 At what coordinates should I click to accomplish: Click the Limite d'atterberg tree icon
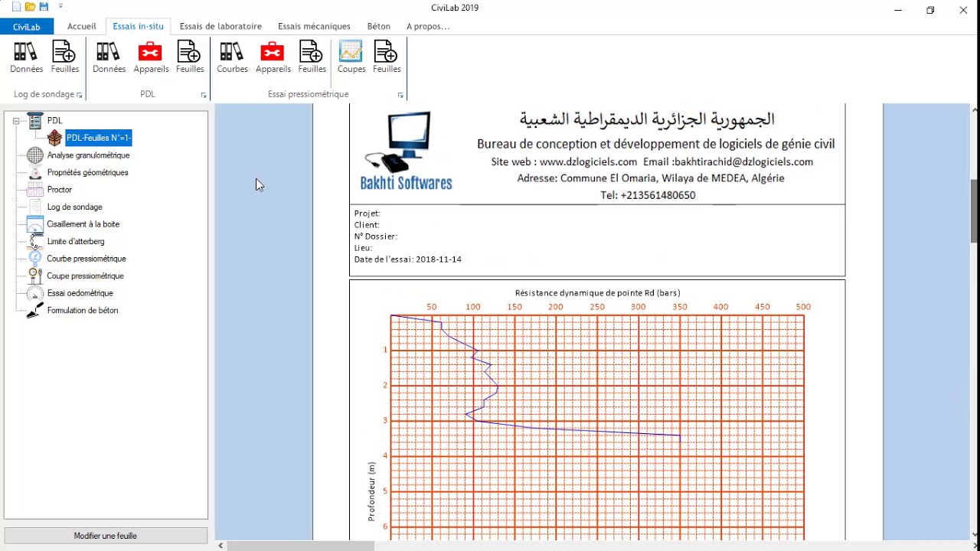tap(35, 241)
